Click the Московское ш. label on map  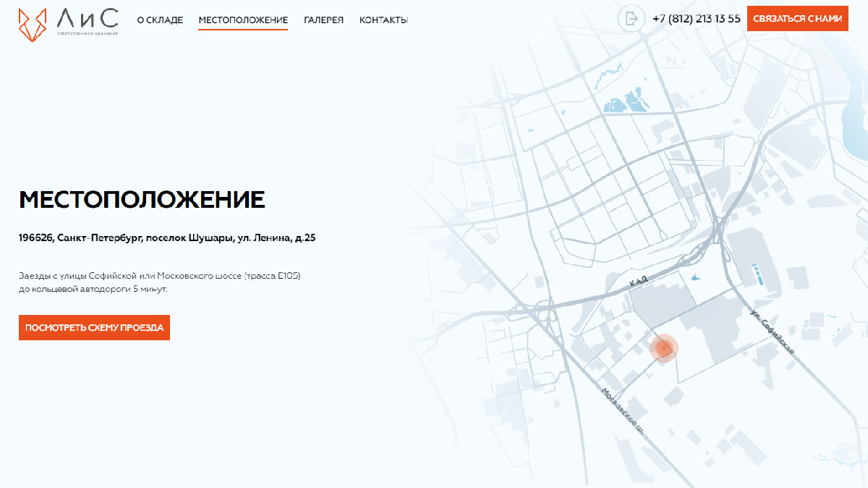[622, 411]
